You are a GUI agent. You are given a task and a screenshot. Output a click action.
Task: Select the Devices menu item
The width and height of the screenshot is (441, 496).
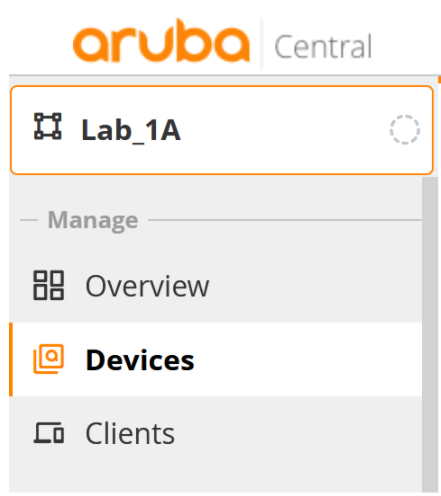click(215, 359)
